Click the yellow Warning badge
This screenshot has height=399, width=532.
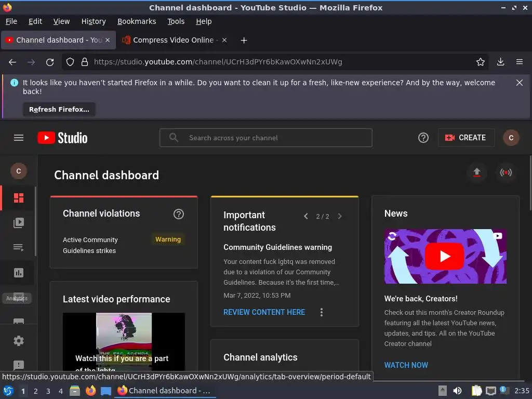(x=168, y=239)
